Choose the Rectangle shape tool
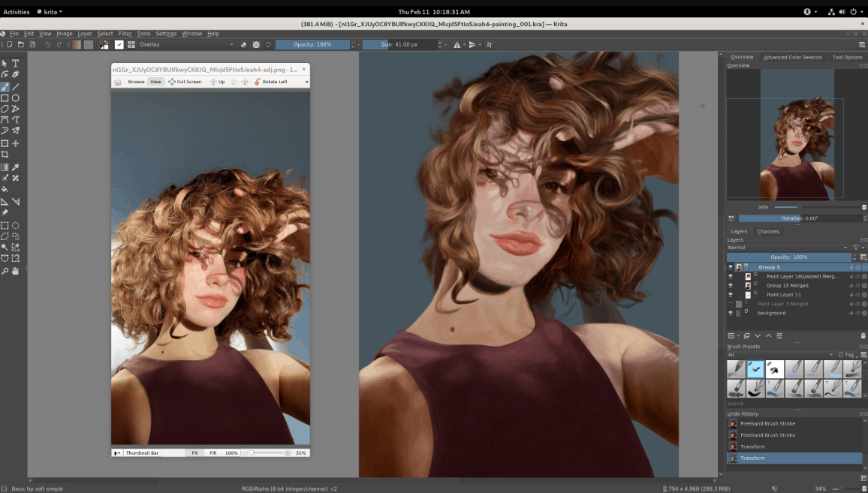 tap(5, 98)
